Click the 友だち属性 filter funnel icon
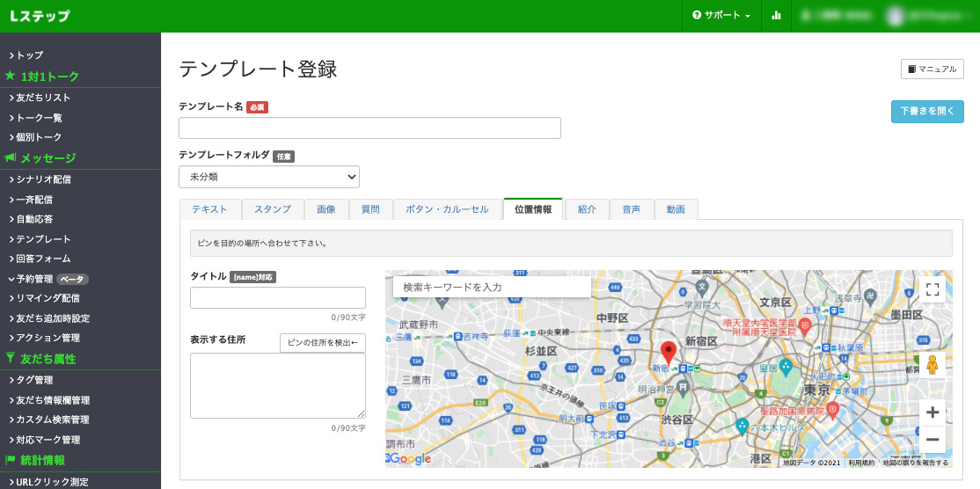 [x=10, y=358]
